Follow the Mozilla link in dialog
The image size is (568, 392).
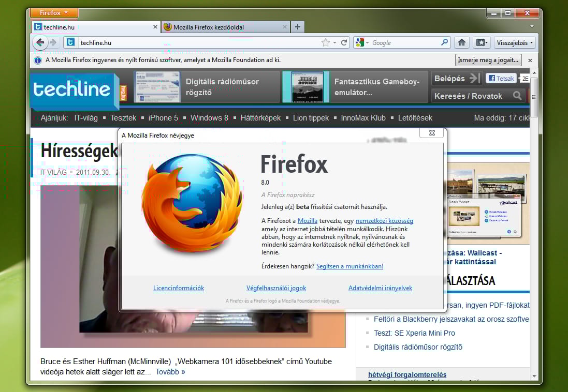pos(307,221)
